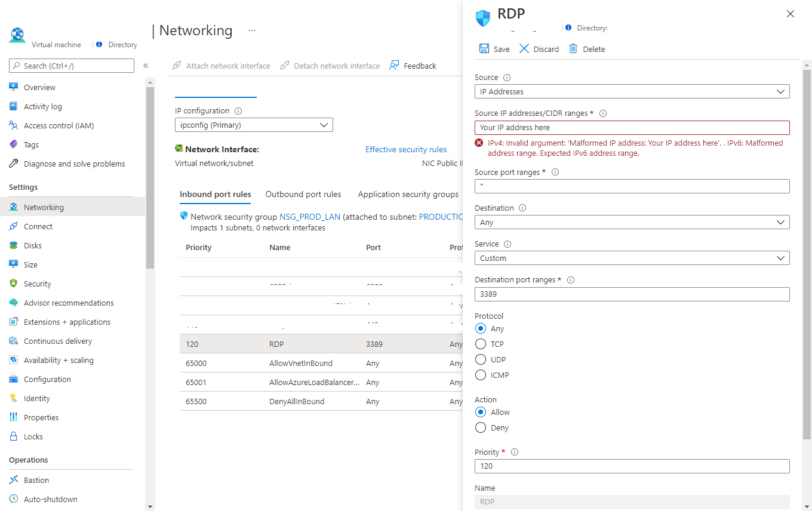Image resolution: width=812 pixels, height=511 pixels.
Task: Click the Destination port ranges field
Action: click(x=632, y=294)
